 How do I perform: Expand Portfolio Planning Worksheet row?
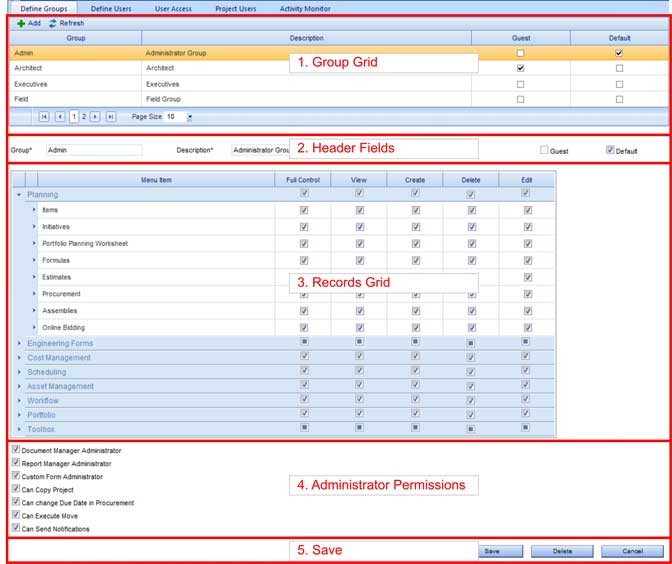coord(34,243)
